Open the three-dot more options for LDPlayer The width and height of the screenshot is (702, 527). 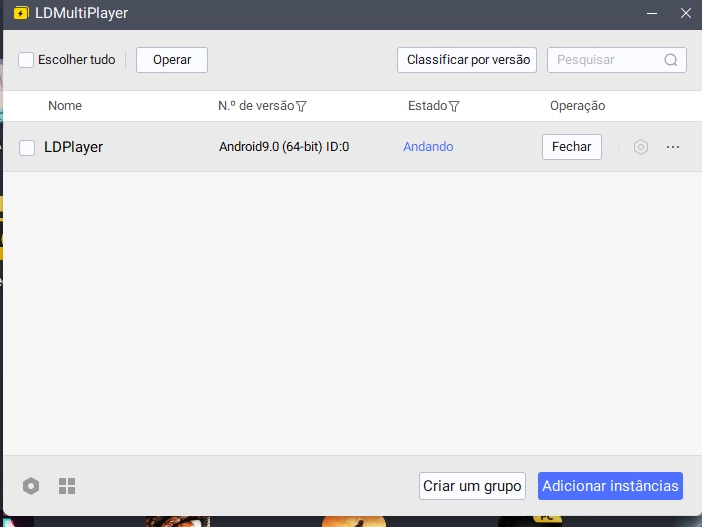(x=673, y=147)
